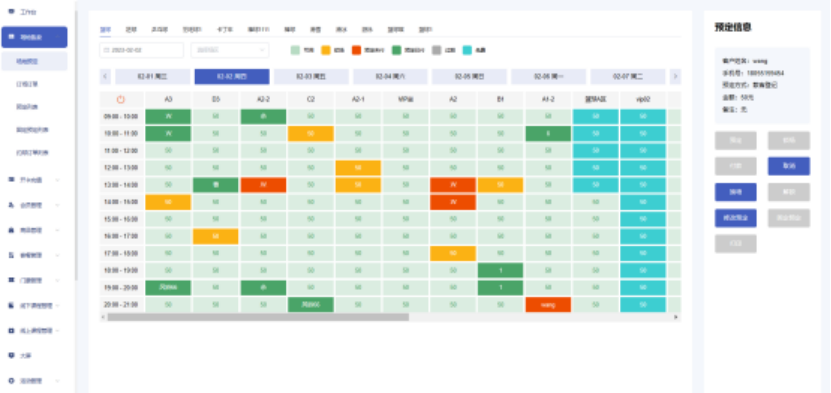Click the 大屏 screen icon in sidebar
Viewport: 831px width, 393px height.
(12, 355)
